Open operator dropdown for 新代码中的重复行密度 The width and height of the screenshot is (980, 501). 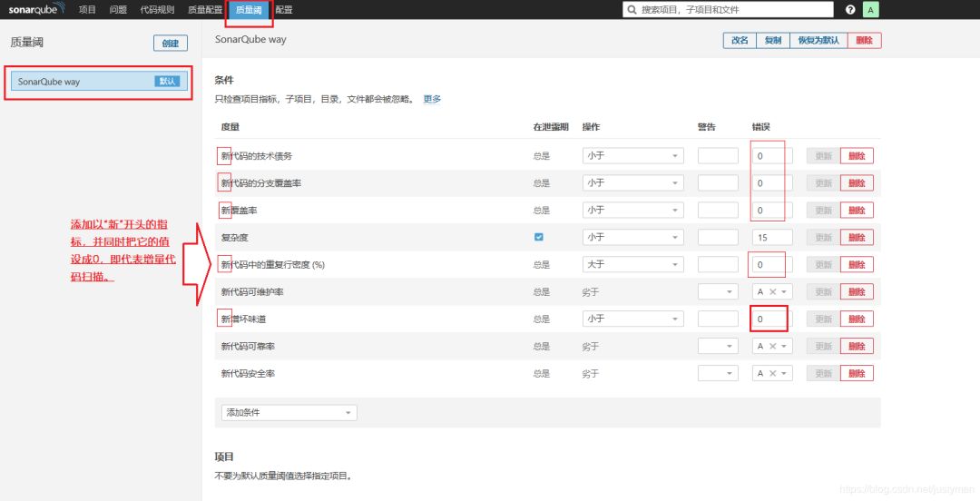[632, 265]
